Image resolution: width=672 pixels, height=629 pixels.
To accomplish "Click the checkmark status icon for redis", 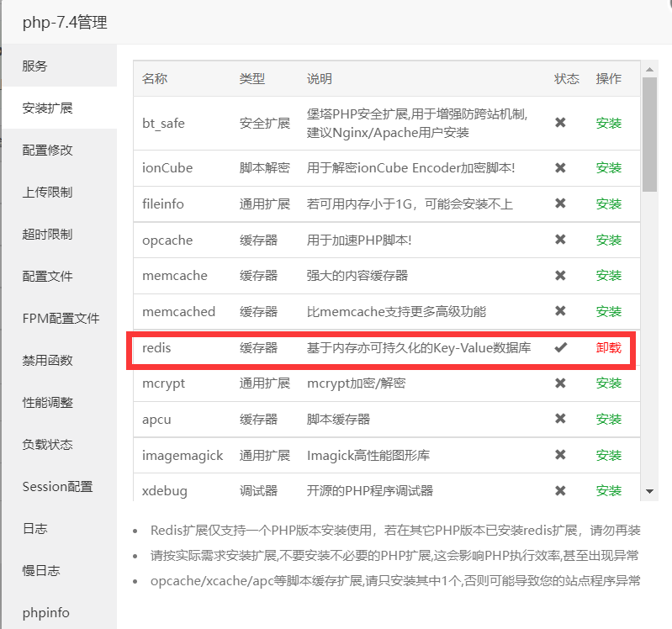I will (560, 347).
